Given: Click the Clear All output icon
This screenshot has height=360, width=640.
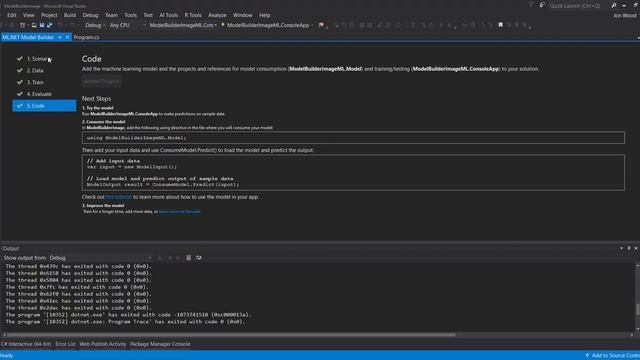Looking at the screenshot, I should click(x=188, y=258).
